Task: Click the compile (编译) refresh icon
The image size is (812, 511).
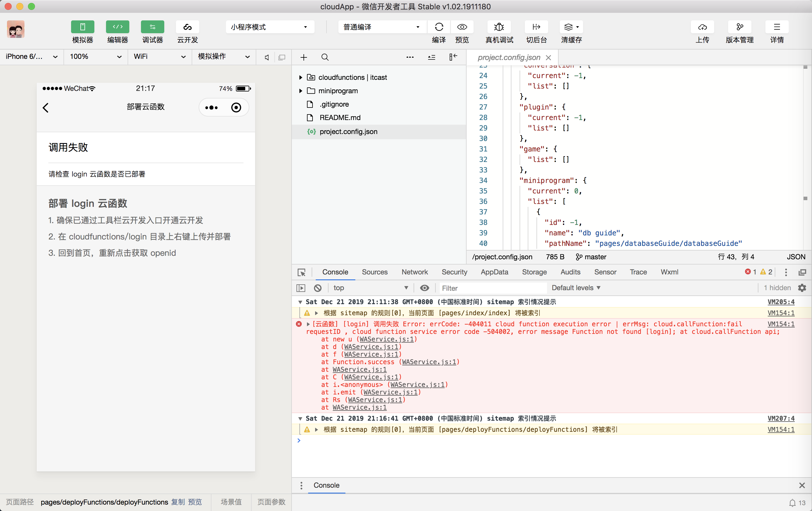Action: (439, 27)
